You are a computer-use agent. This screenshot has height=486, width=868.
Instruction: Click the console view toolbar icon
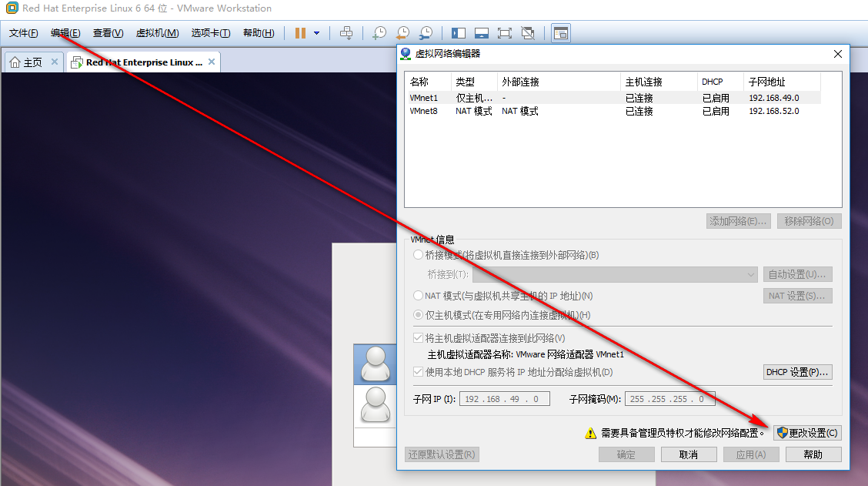(561, 33)
